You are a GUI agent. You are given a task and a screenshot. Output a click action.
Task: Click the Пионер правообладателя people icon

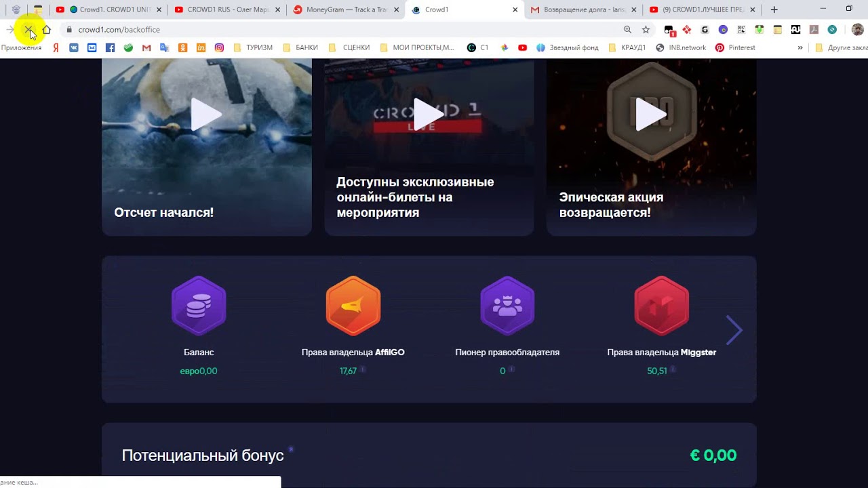tap(507, 306)
